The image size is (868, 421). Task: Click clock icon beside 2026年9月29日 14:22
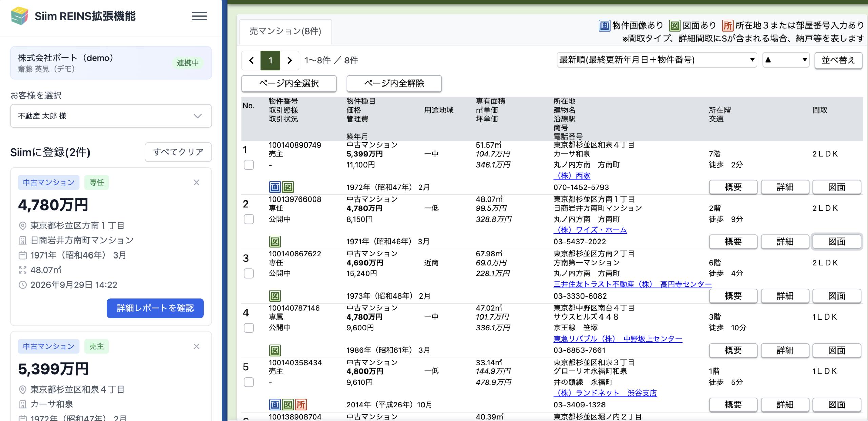22,285
